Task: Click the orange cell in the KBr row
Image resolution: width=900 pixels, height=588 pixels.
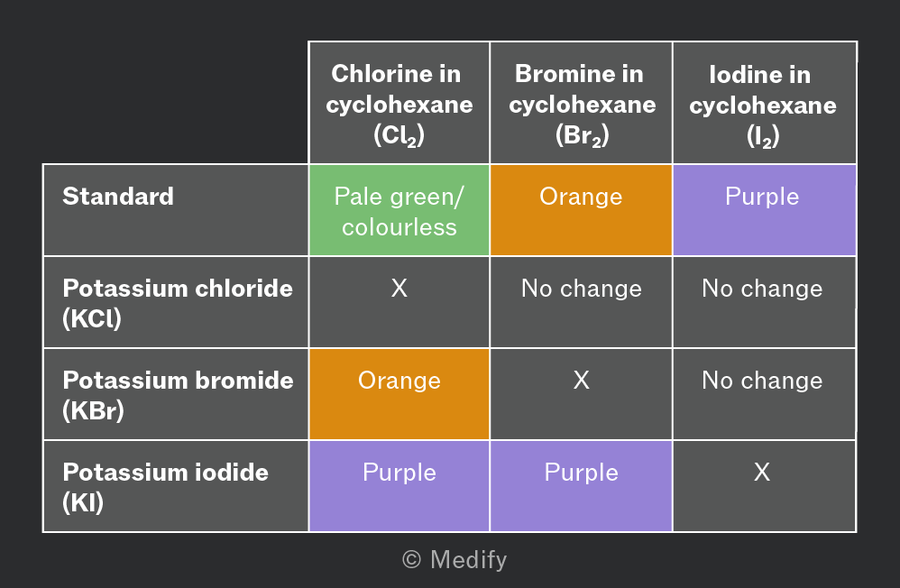Action: (399, 394)
